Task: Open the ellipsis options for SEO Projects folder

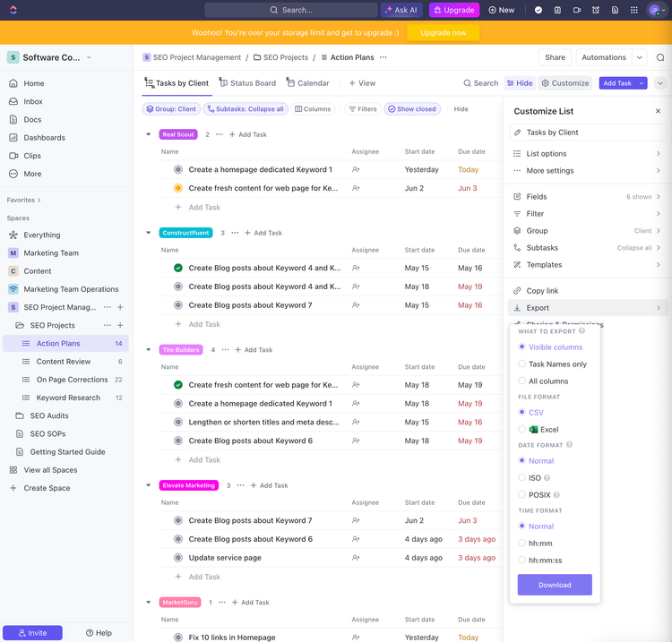Action: [x=108, y=326]
